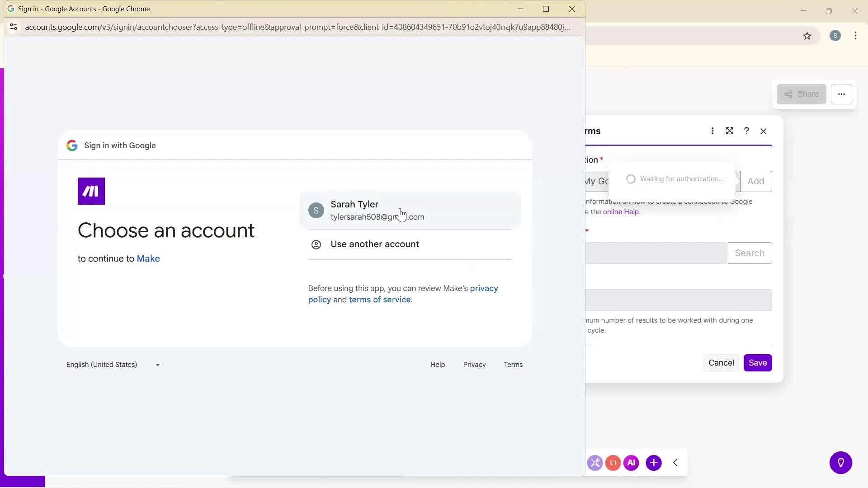The width and height of the screenshot is (868, 488).
Task: Click the Make logo icon
Action: 91,191
